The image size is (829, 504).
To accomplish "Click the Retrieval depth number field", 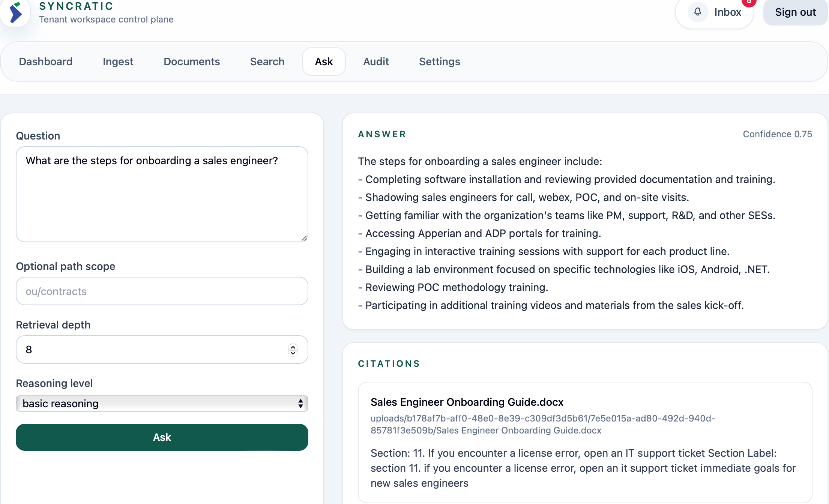I will tap(150, 349).
